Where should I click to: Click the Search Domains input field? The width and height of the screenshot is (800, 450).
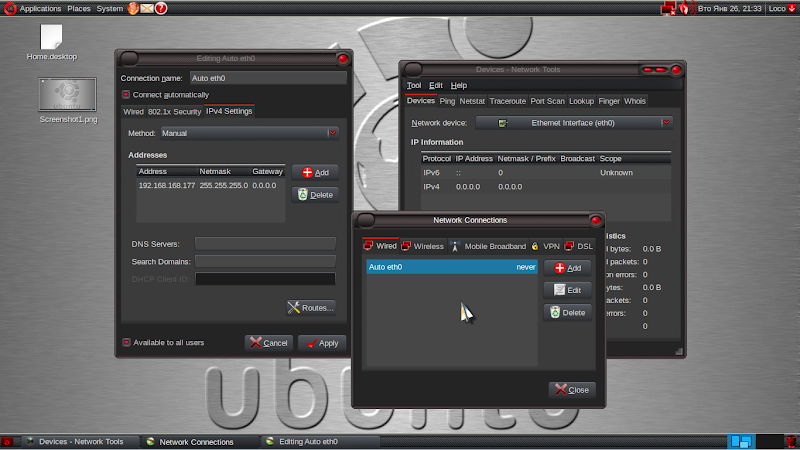coord(265,261)
